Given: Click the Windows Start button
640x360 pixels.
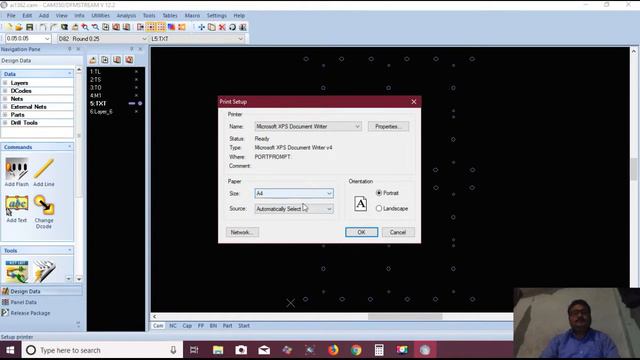Looking at the screenshot, I should tap(10, 350).
